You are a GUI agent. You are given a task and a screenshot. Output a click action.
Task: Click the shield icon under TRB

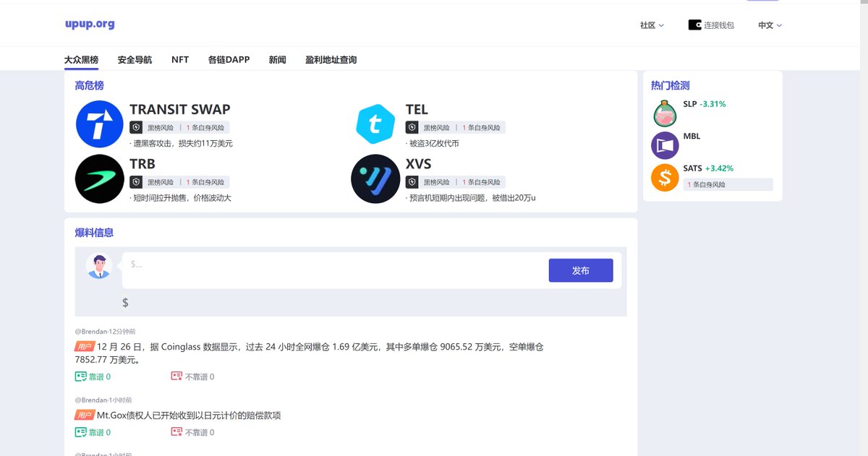point(136,182)
